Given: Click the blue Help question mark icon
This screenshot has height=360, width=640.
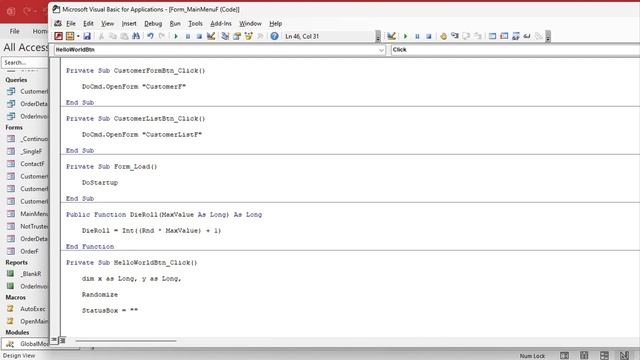Looking at the screenshot, I should (274, 36).
